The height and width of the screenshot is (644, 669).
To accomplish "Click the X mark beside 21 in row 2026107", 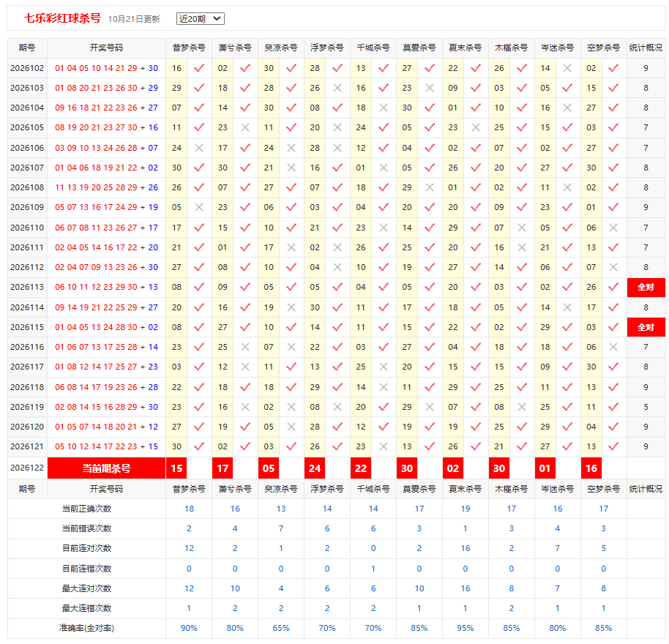I will (x=291, y=168).
